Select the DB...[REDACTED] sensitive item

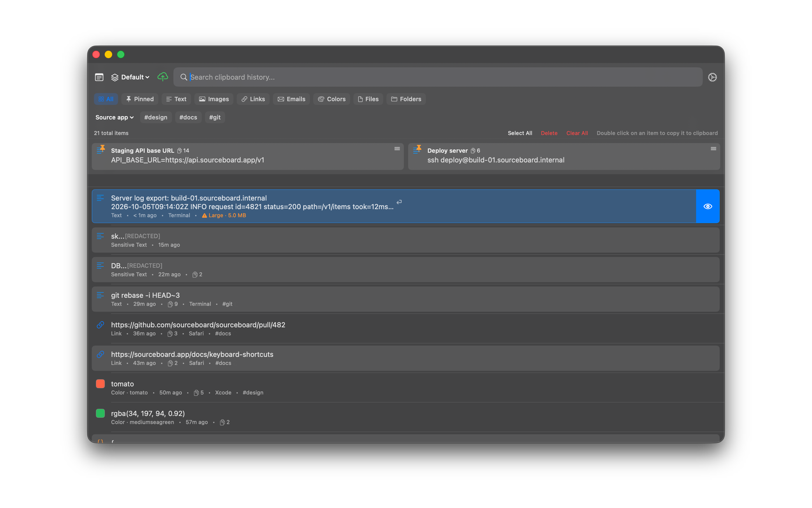406,270
